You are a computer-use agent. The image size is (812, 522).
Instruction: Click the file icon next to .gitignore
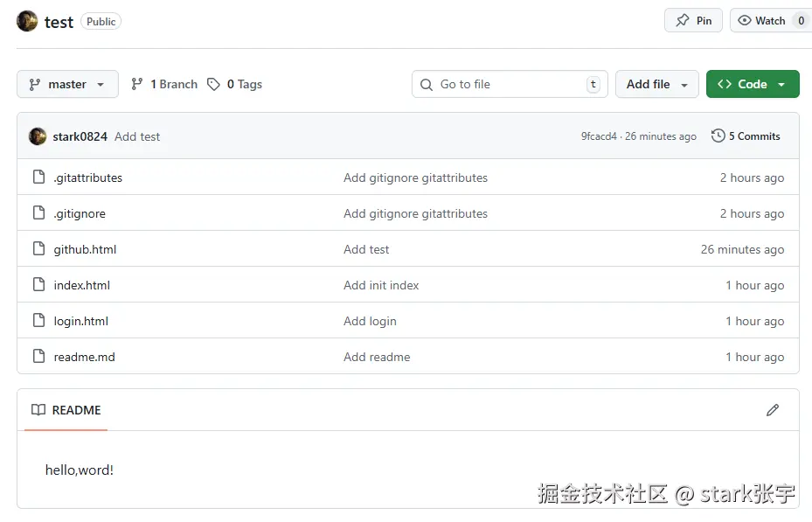coord(38,213)
